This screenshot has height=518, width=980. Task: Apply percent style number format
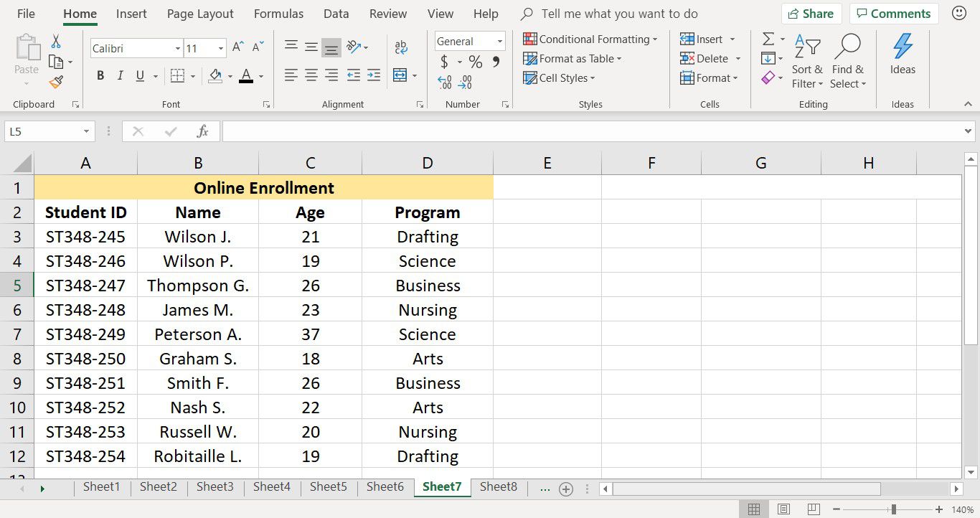[x=476, y=62]
